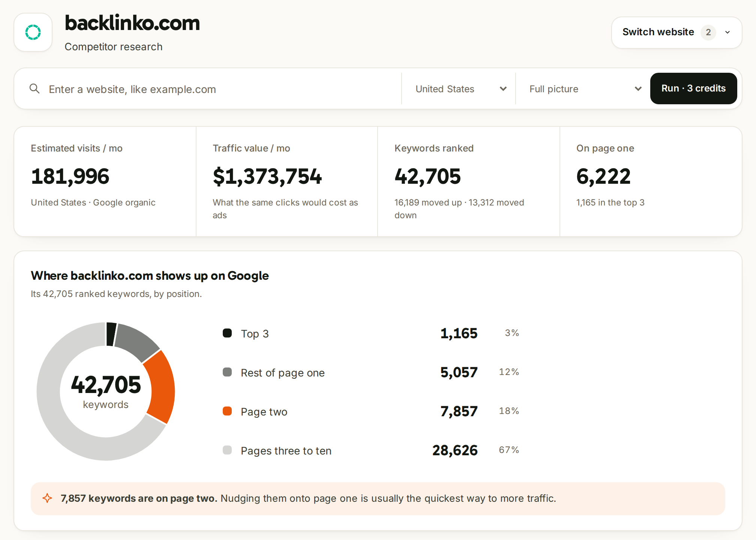
Task: Click the Page two legend label
Action: pyautogui.click(x=264, y=411)
